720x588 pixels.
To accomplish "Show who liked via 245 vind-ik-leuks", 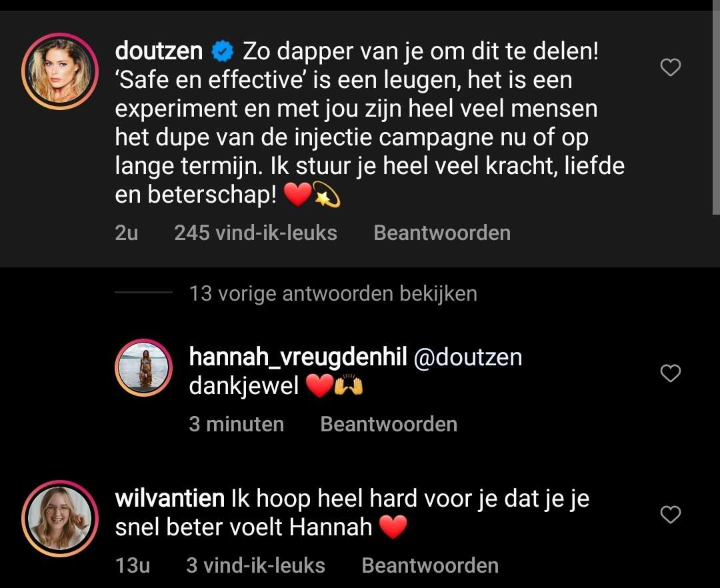I will point(256,233).
